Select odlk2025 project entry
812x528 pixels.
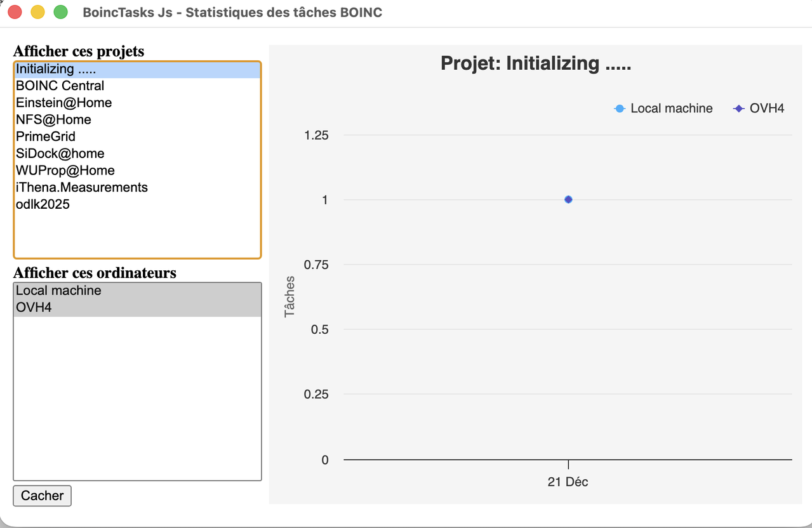[137, 204]
